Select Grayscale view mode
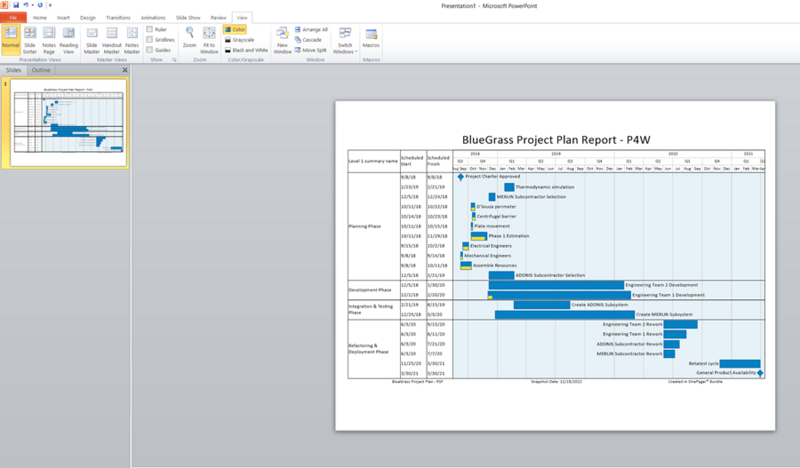800x468 pixels. point(239,40)
